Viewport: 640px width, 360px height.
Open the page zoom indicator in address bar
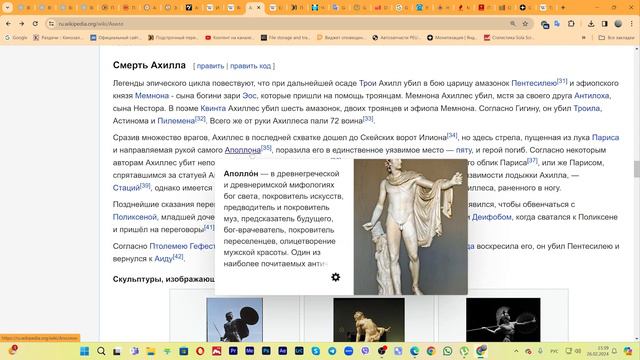point(513,24)
